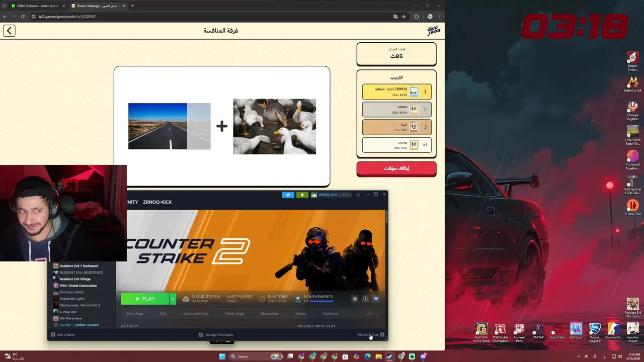Open God of War desktop shortcut

click(x=557, y=331)
